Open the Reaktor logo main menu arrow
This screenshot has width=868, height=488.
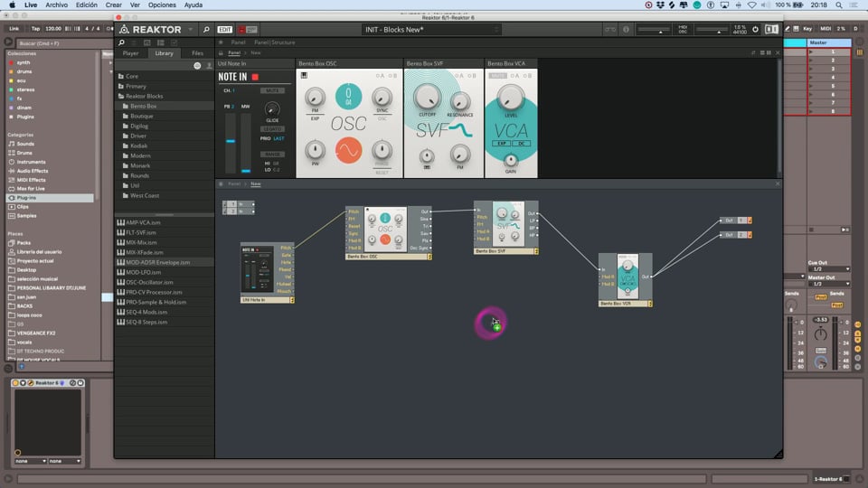191,29
